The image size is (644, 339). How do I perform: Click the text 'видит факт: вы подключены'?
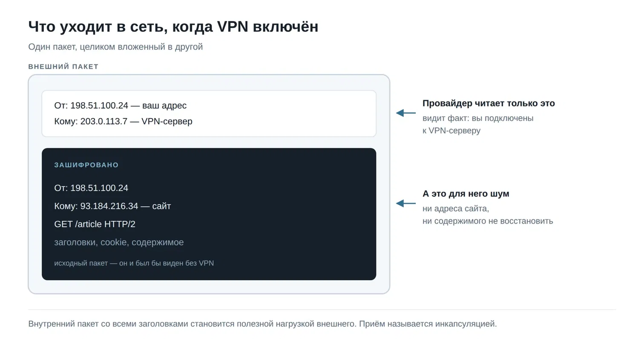pyautogui.click(x=478, y=118)
